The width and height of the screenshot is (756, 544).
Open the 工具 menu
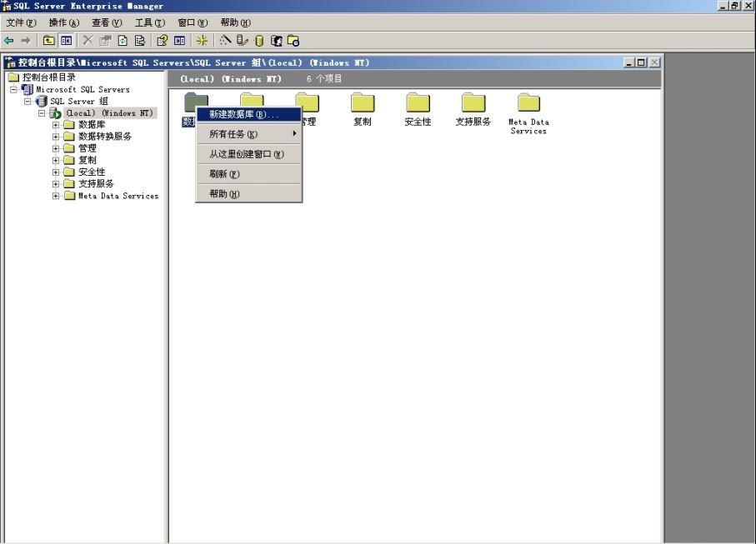coord(150,22)
